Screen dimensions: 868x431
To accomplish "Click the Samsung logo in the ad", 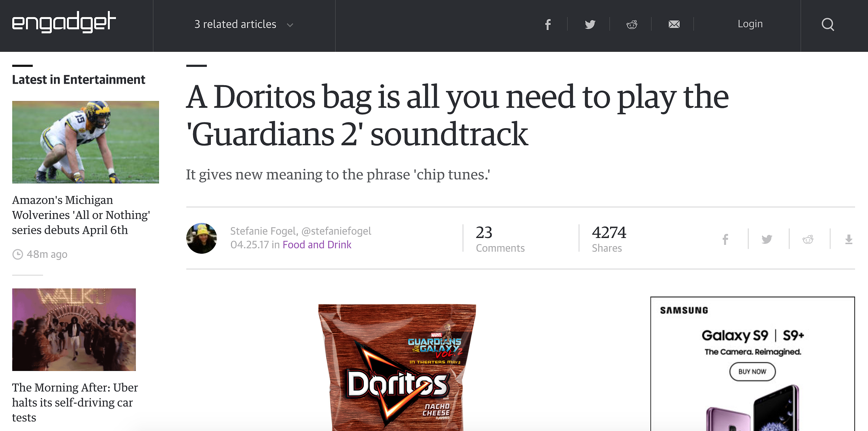I will [684, 311].
